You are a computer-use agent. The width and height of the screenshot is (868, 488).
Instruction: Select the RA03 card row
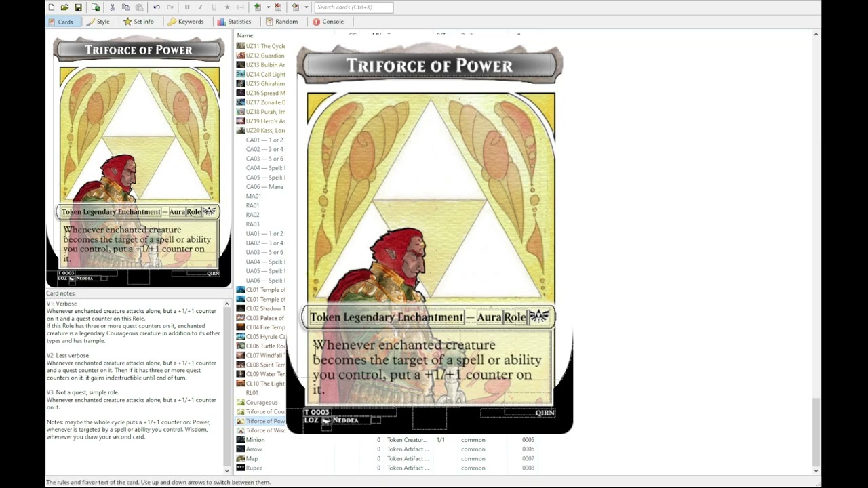click(x=261, y=224)
